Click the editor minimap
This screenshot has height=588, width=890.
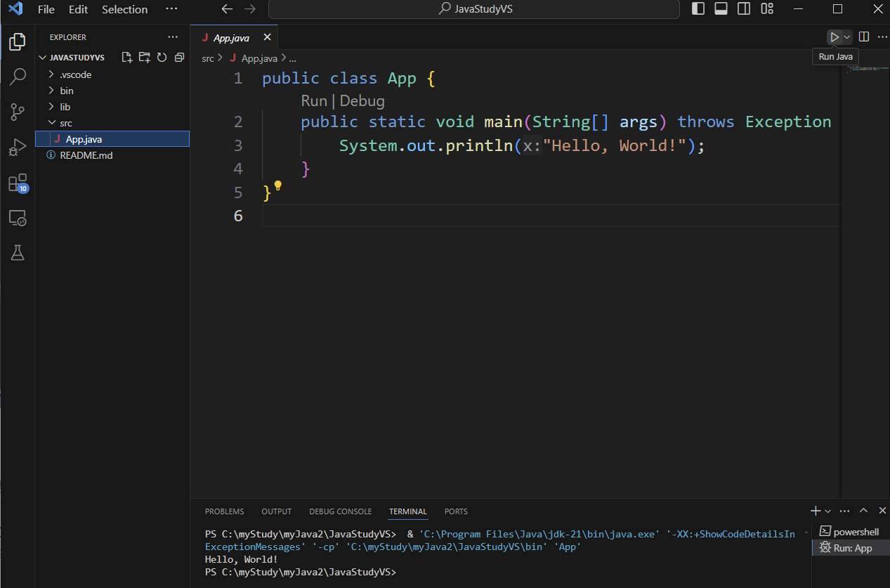tap(864, 69)
